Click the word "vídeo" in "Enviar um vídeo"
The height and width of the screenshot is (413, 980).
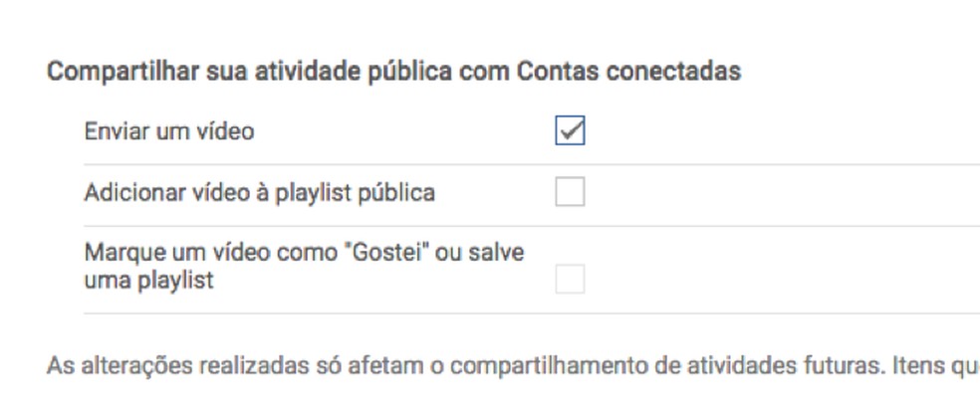pyautogui.click(x=226, y=131)
